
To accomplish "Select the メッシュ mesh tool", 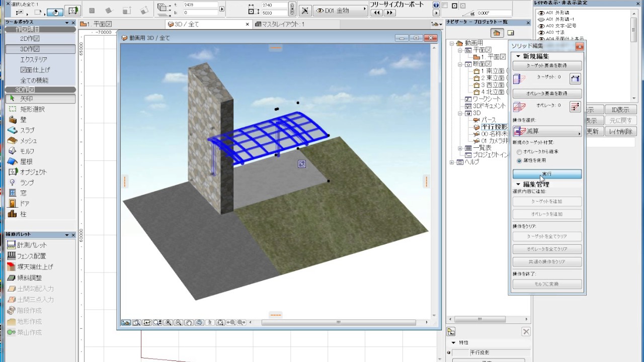I will [40, 141].
